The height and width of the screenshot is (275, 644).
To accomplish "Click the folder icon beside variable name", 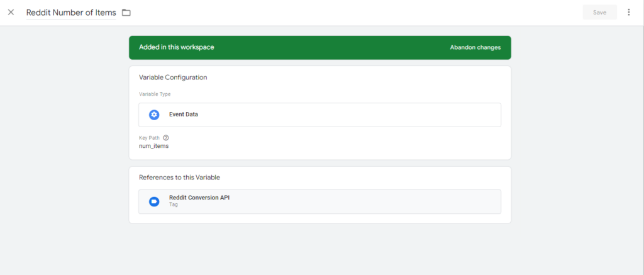I will coord(126,13).
